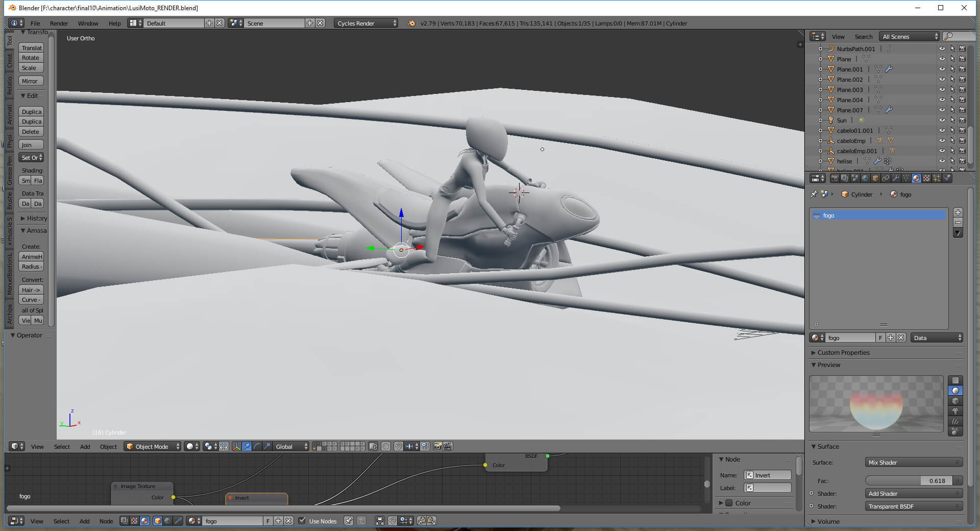Select the cube preview shape icon

(955, 401)
